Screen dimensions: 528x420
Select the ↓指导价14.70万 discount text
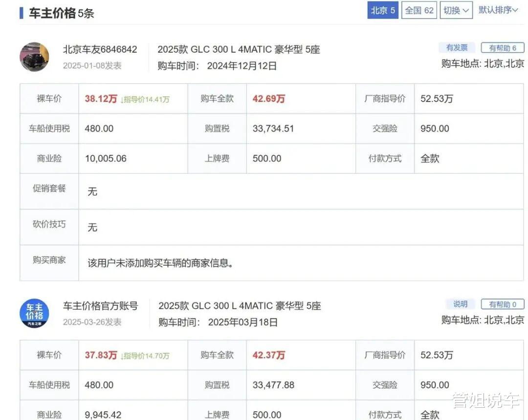pyautogui.click(x=145, y=356)
